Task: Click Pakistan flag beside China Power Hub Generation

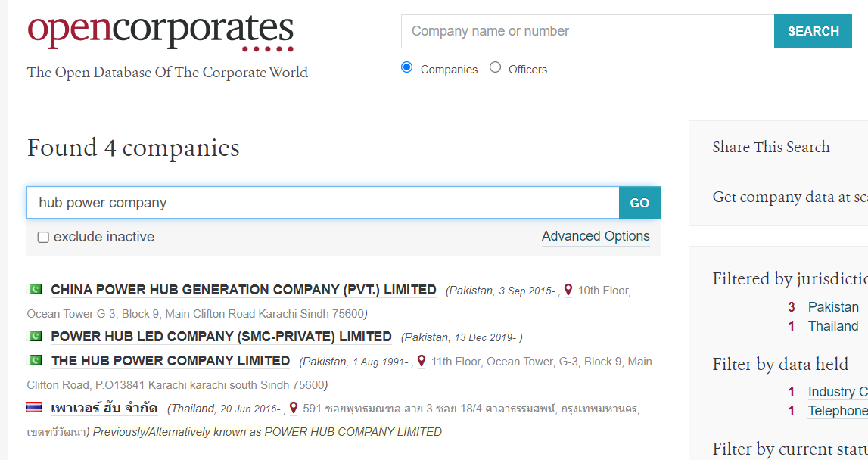Action: 35,289
